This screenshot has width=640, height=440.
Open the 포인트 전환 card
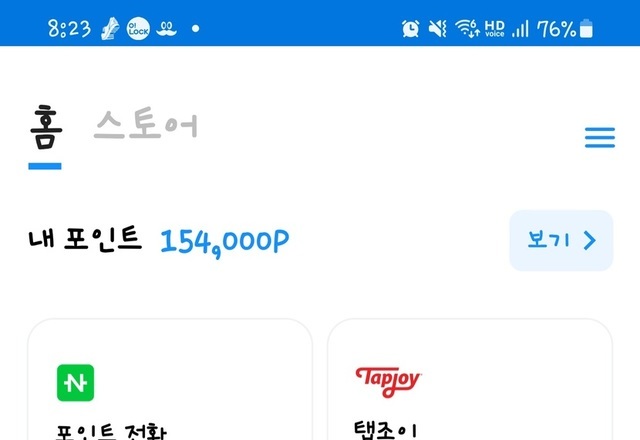pyautogui.click(x=170, y=380)
